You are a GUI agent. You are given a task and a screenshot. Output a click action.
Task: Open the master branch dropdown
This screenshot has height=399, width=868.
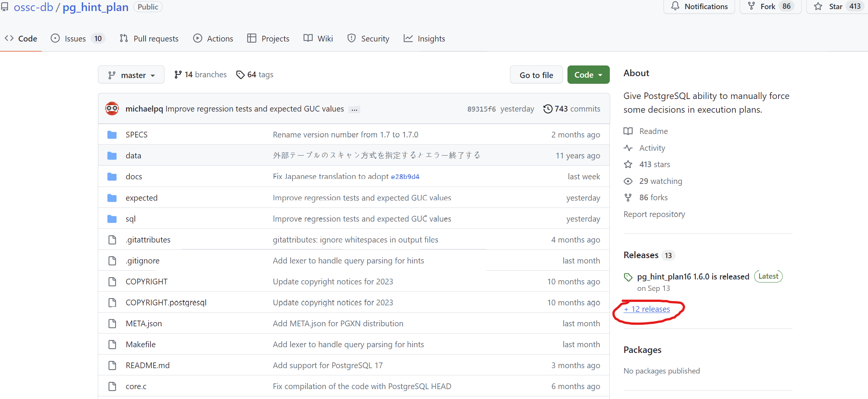(131, 74)
